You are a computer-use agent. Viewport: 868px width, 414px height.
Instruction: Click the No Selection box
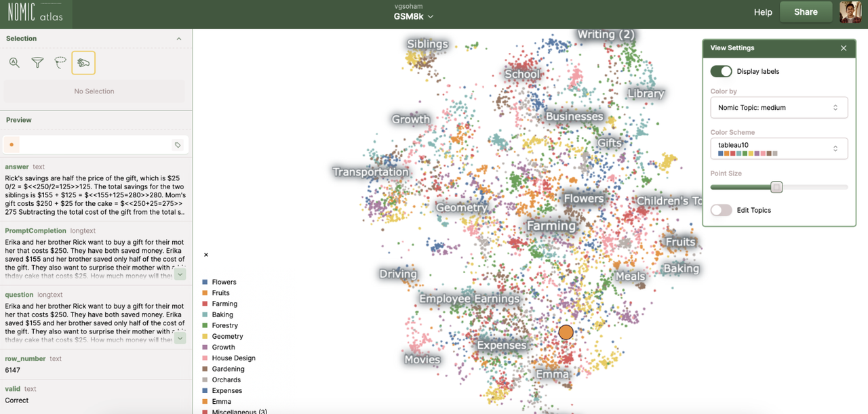[x=94, y=91]
